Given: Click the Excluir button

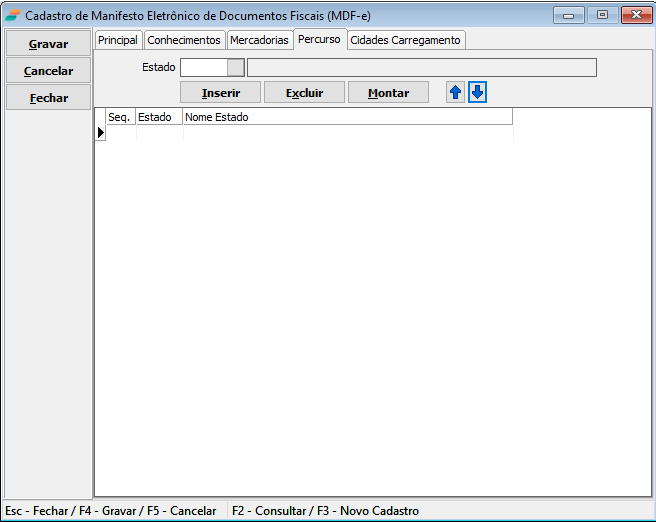Looking at the screenshot, I should coord(304,92).
